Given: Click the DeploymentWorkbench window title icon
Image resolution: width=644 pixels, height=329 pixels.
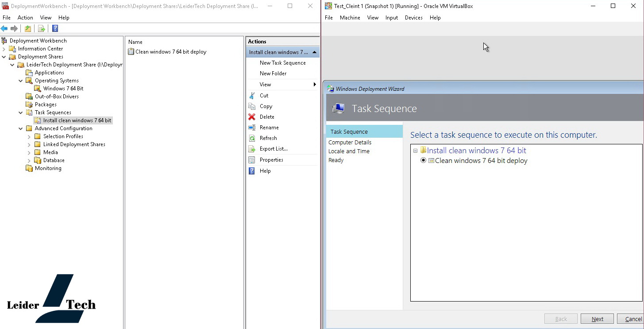Looking at the screenshot, I should (x=5, y=6).
